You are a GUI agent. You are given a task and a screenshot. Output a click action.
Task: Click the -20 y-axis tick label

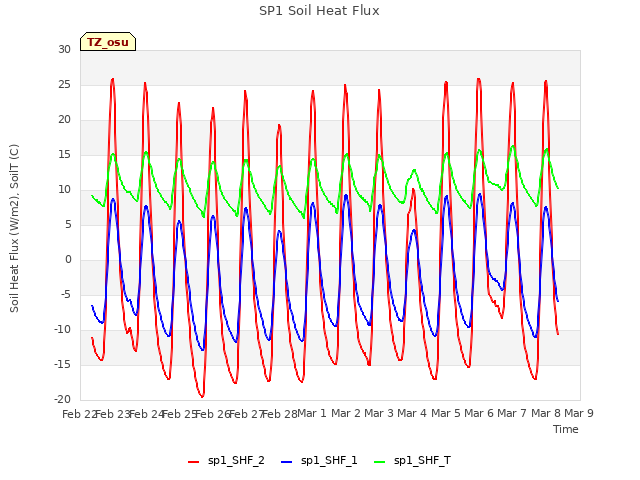pyautogui.click(x=63, y=400)
